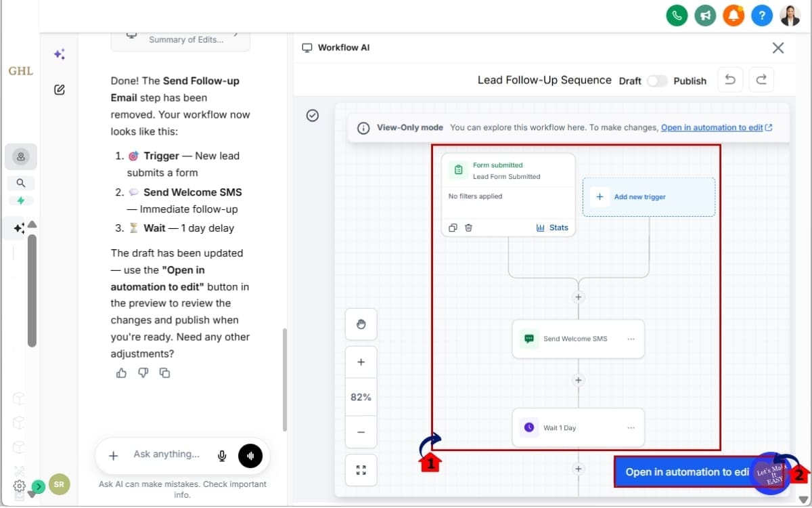
Task: Select the Form submitted trigger card
Action: point(508,194)
